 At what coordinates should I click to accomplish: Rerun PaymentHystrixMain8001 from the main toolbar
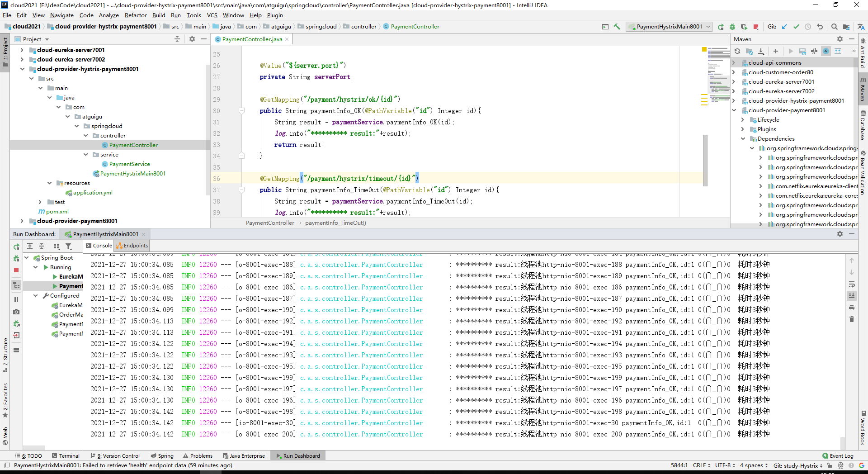point(721,27)
